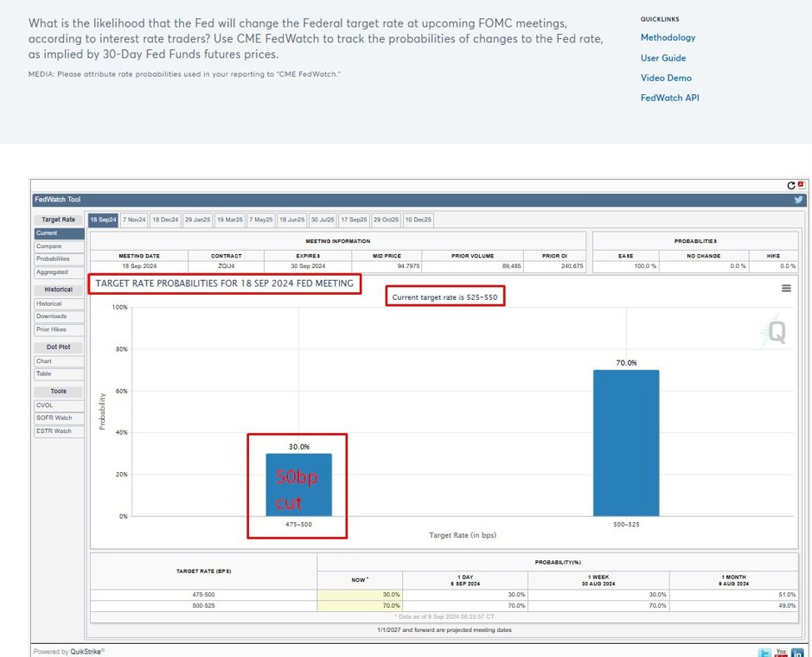Viewport: 812px width, 657px height.
Task: Click the red PDF export icon
Action: (x=801, y=185)
